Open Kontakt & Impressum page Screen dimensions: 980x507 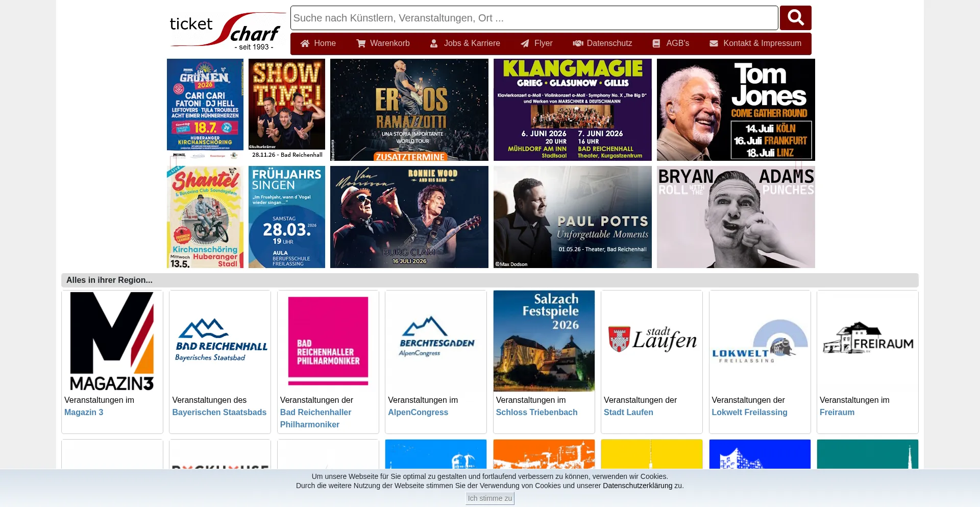(x=755, y=43)
